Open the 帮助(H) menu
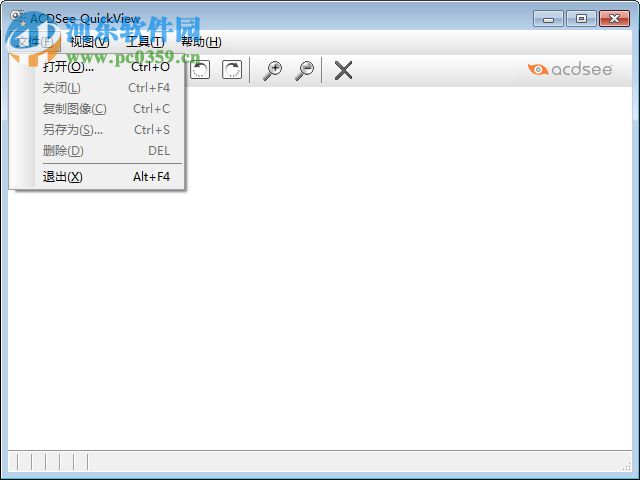640x480 pixels. click(201, 42)
